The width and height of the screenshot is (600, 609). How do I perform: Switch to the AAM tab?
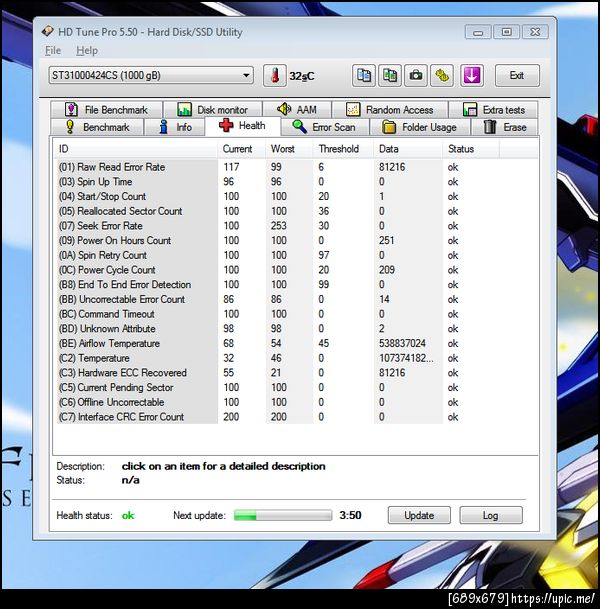point(297,110)
